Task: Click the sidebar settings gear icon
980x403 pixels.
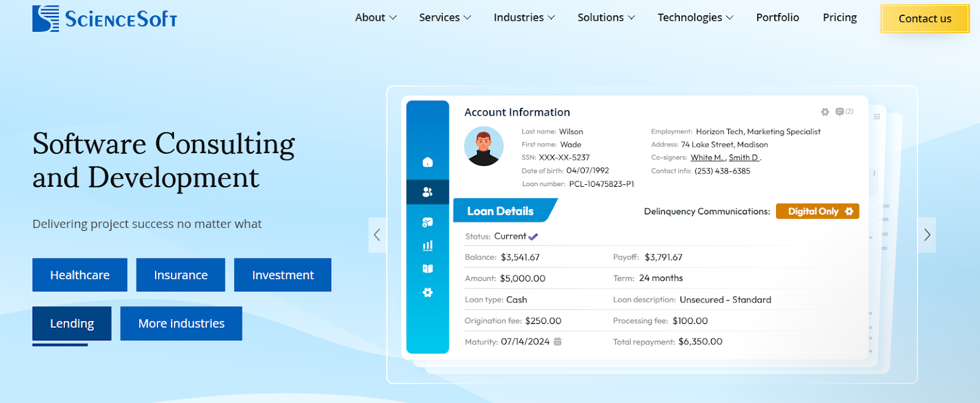Action: pyautogui.click(x=428, y=293)
